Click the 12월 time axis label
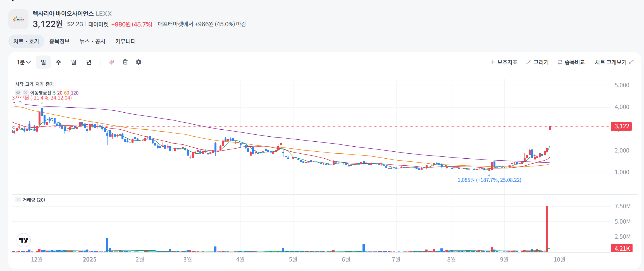644x271 pixels. point(37,260)
